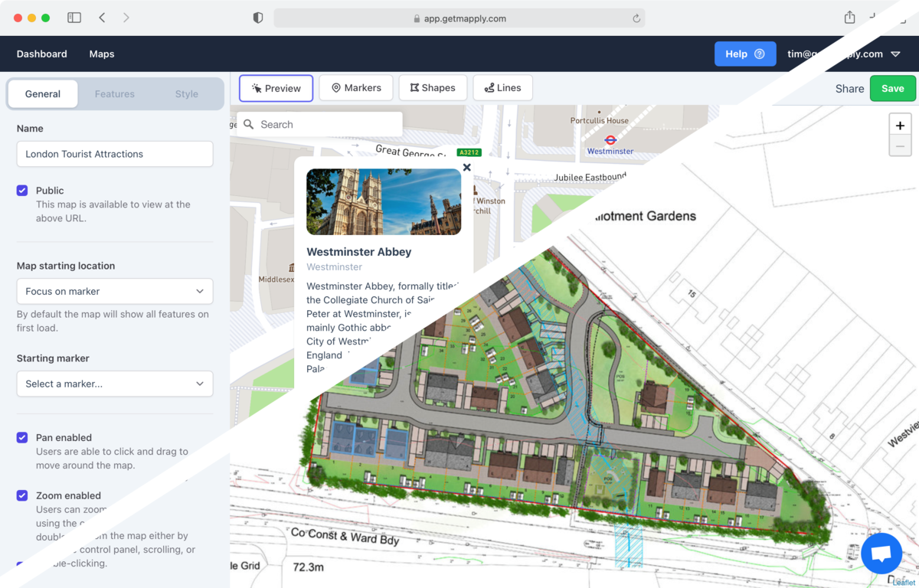Reload the page with the refresh icon
Viewport: 919px width, 588px height.
tap(636, 18)
